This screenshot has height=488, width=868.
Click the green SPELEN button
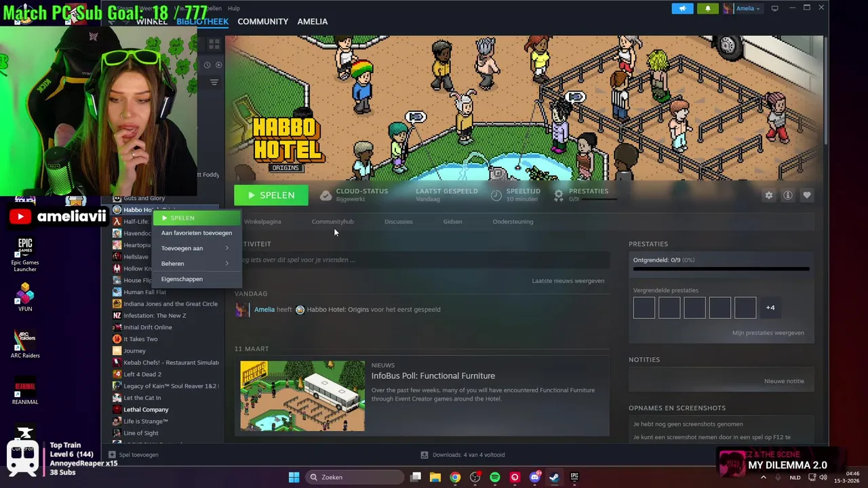(x=271, y=195)
